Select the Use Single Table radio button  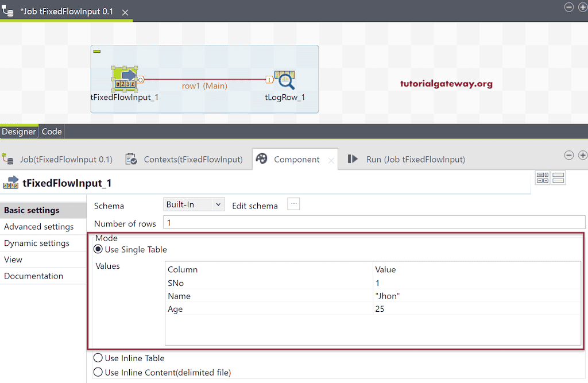pos(98,249)
